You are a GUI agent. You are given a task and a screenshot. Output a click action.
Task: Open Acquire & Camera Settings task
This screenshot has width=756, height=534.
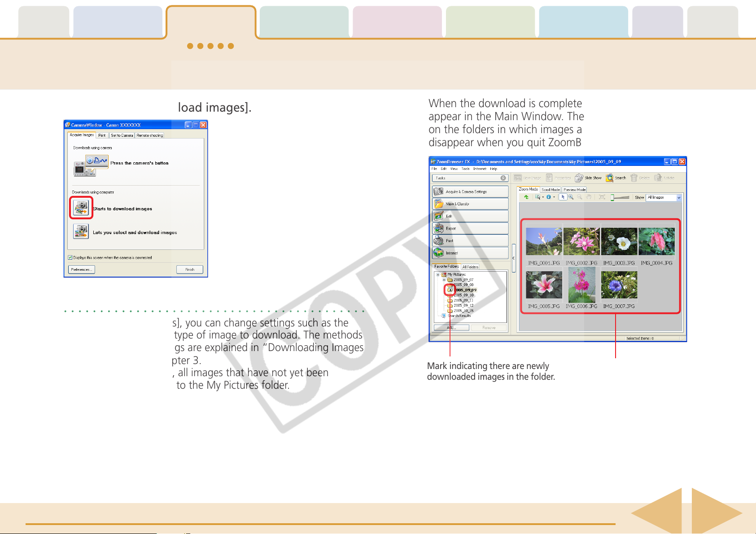coord(470,191)
